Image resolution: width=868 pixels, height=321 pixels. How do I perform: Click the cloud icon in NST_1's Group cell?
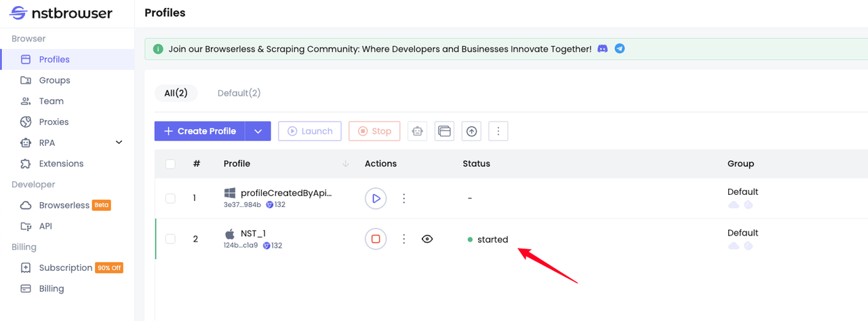[x=734, y=246]
